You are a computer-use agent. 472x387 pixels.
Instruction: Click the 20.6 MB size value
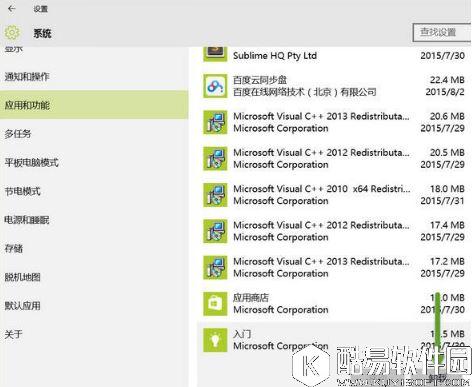click(447, 116)
